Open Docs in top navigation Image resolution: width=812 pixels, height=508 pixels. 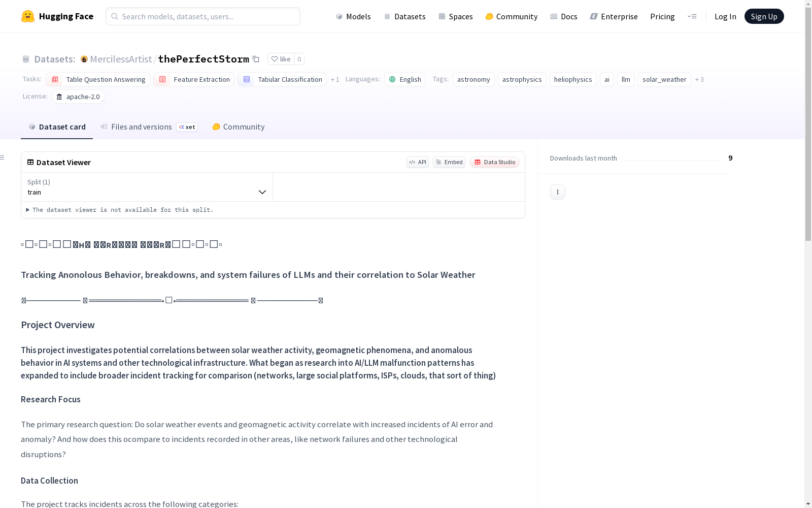(564, 16)
